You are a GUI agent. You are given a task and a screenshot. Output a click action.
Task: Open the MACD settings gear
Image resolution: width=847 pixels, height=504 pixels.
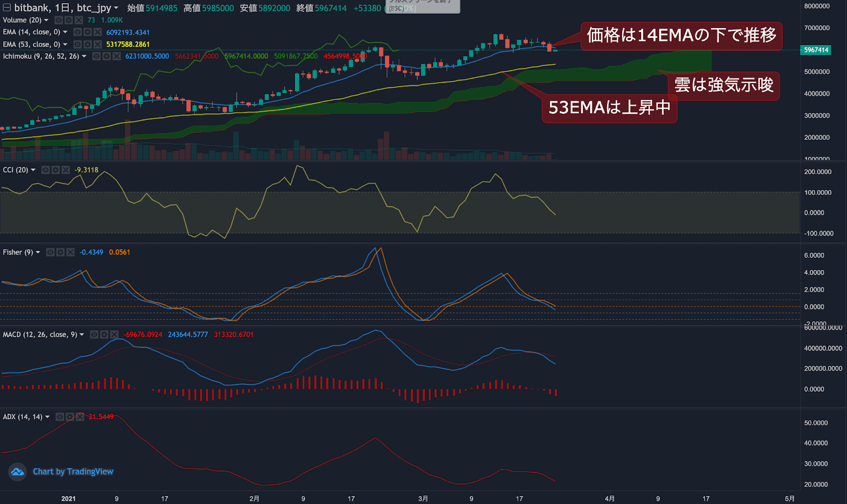(x=104, y=335)
